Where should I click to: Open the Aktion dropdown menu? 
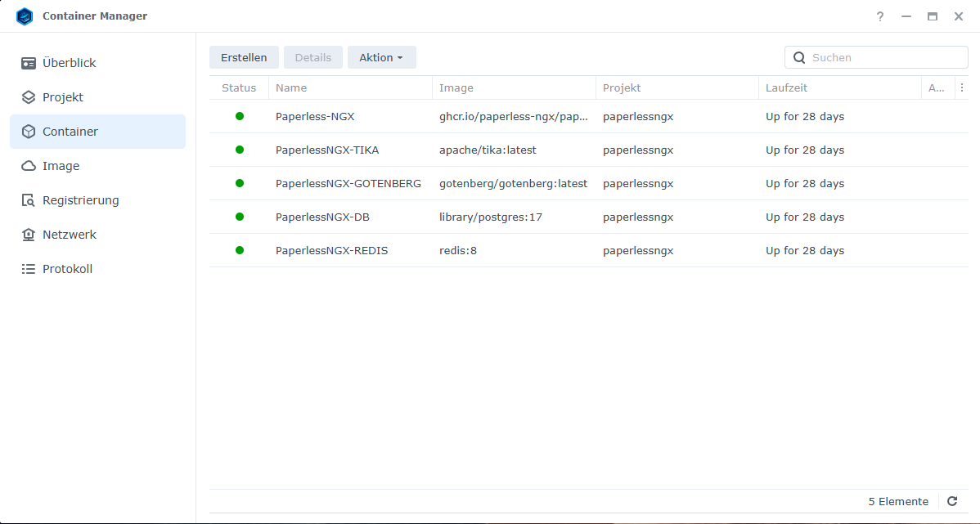381,57
